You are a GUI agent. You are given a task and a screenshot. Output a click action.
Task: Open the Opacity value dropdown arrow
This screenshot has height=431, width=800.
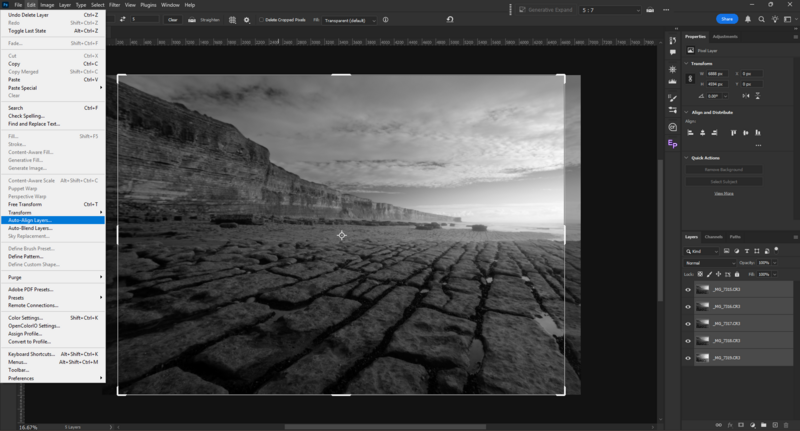774,263
